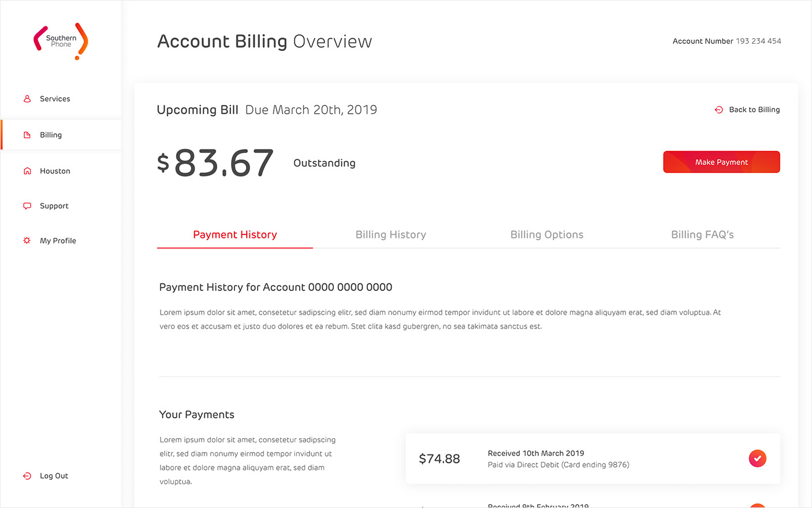812x508 pixels.
Task: Choose Log Out in the sidebar
Action: [54, 476]
